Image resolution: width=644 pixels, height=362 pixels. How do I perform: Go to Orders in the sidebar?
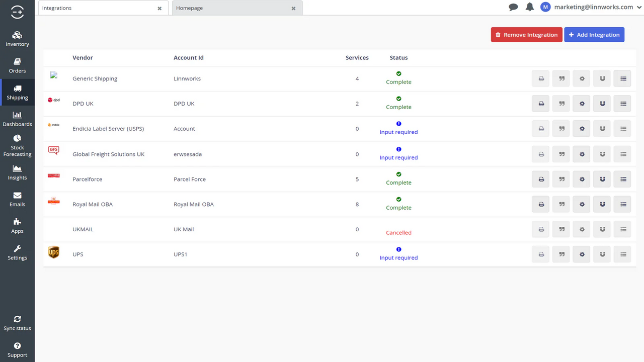pos(17,65)
